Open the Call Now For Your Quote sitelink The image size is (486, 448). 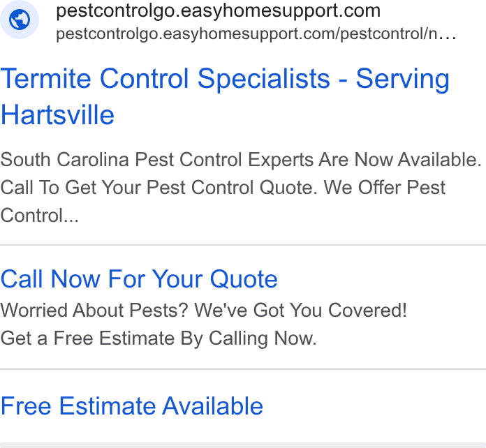139,279
